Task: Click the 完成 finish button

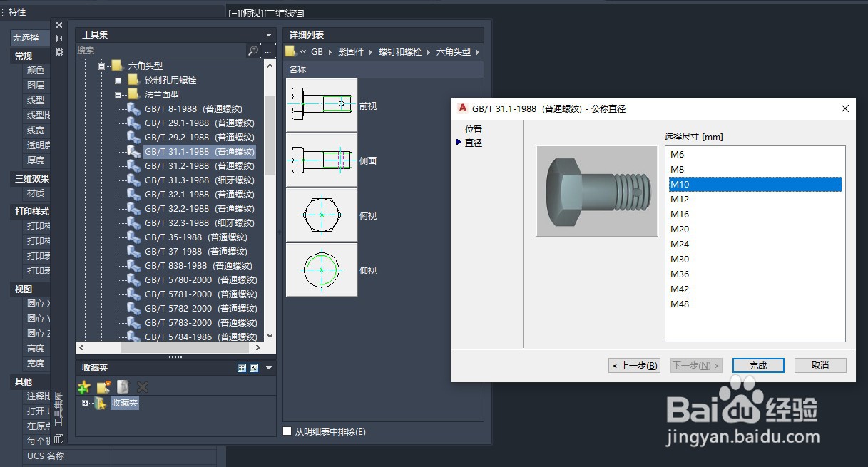Action: click(758, 365)
